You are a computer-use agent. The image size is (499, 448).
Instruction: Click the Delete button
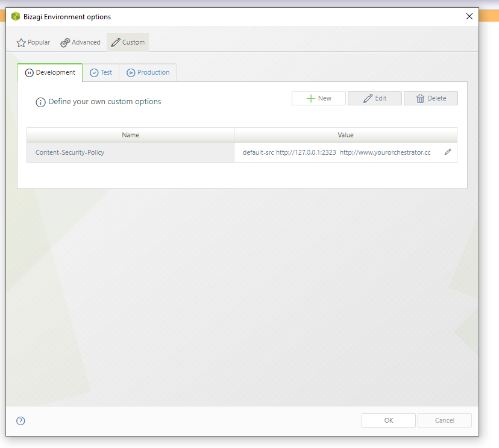click(x=431, y=98)
